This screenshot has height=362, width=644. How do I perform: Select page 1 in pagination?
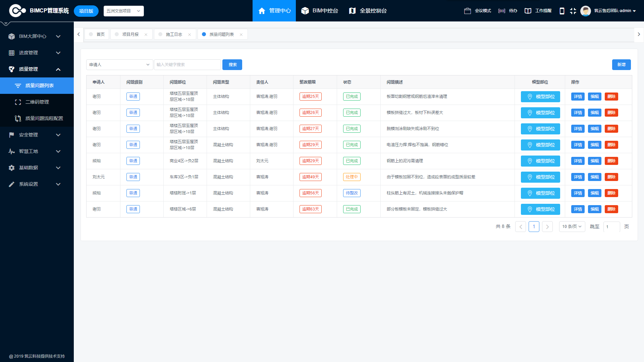click(534, 227)
